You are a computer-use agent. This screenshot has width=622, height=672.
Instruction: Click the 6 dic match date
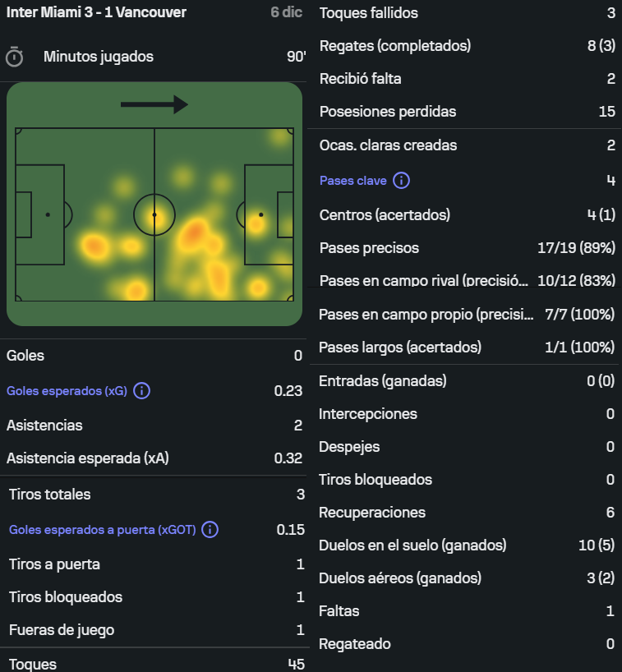(286, 12)
